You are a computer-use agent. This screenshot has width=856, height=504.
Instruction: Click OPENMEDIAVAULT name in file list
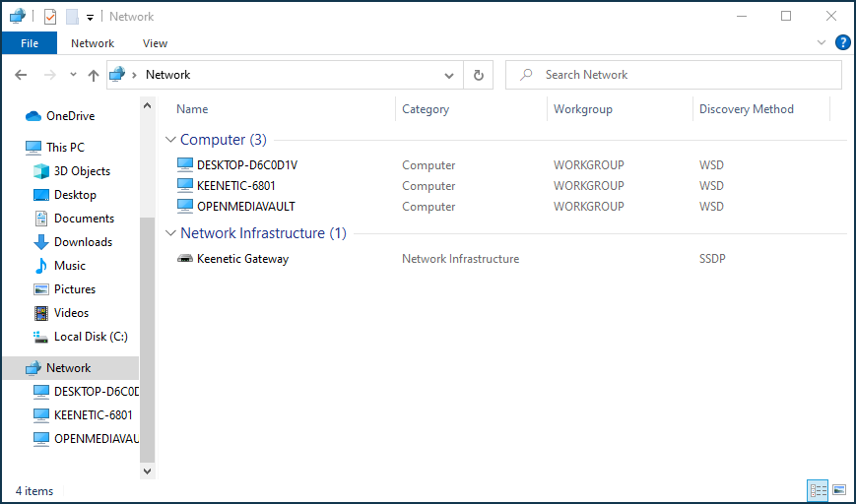click(x=245, y=206)
